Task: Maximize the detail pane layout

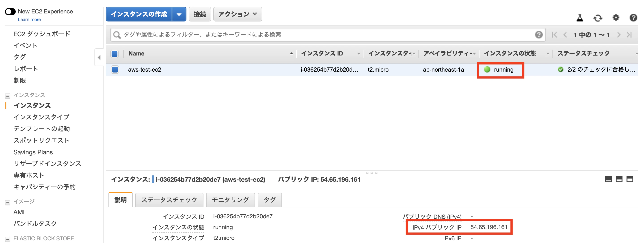Action: point(629,179)
